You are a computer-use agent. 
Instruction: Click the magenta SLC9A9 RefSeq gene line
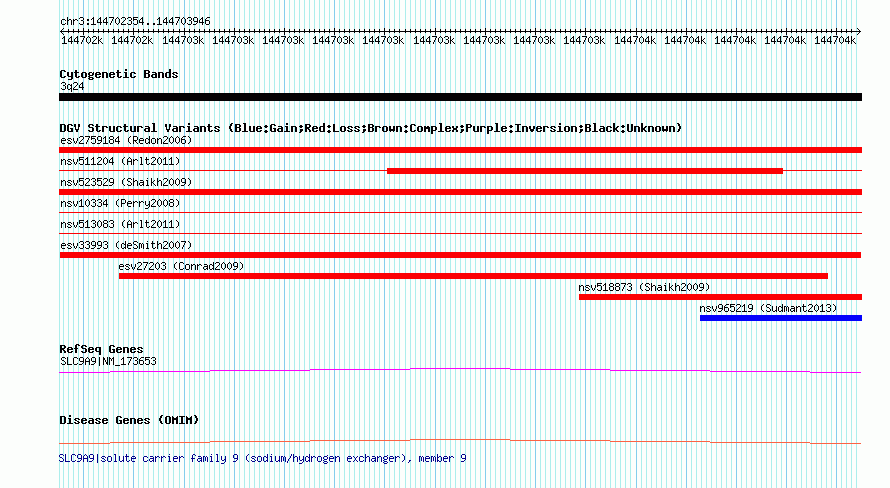click(460, 371)
